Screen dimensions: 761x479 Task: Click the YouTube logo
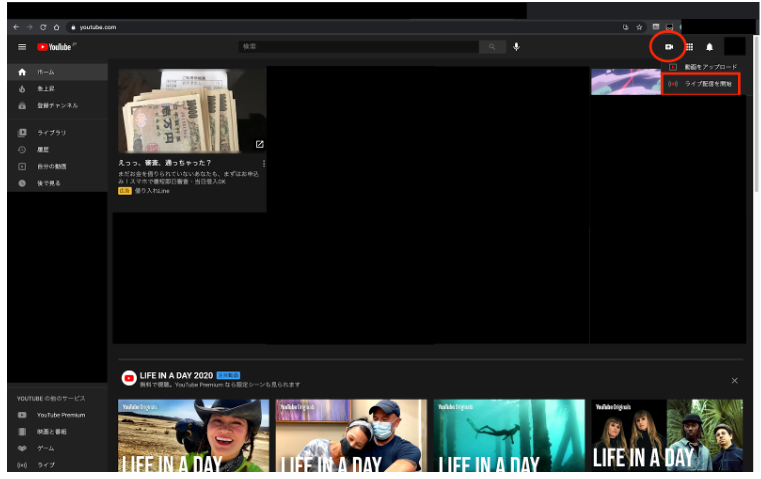tap(56, 47)
